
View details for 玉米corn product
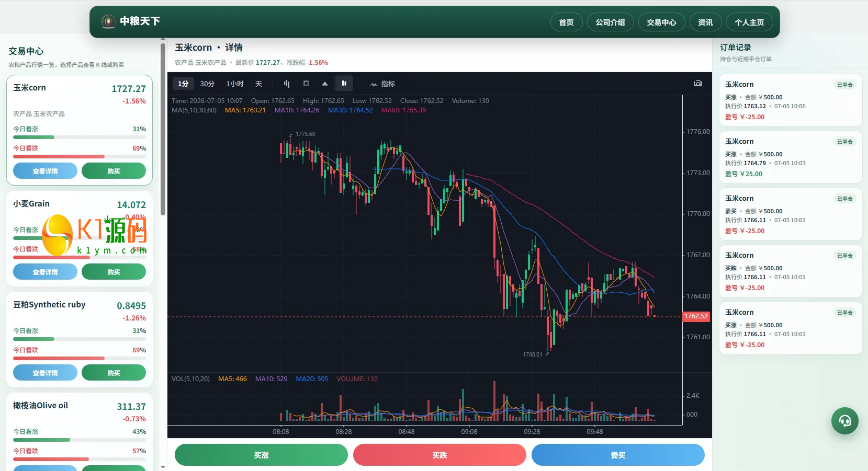pyautogui.click(x=45, y=171)
